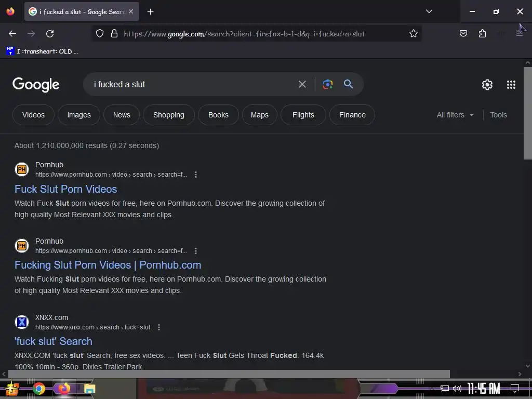Switch to the Books results tab
This screenshot has width=532, height=399.
(x=218, y=115)
